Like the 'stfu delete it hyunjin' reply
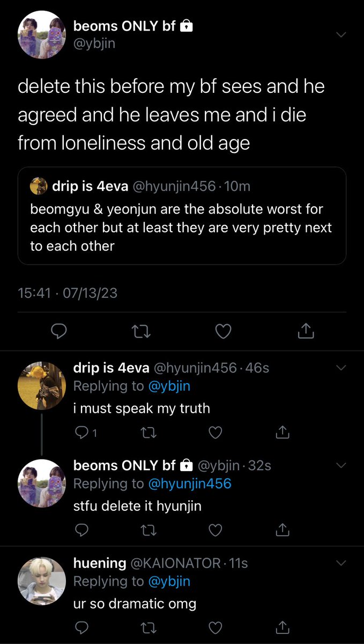The height and width of the screenshot is (644, 364). (x=215, y=530)
